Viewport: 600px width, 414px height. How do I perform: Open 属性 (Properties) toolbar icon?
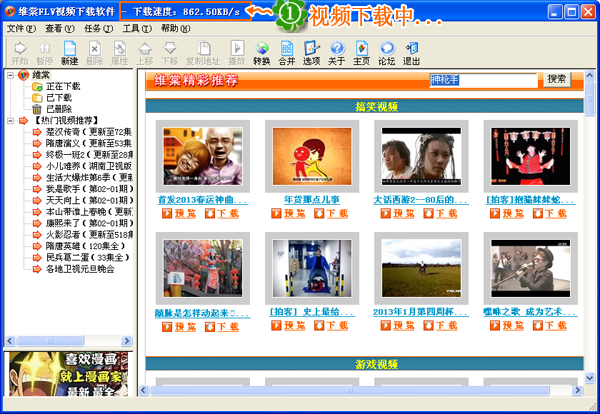pos(120,53)
